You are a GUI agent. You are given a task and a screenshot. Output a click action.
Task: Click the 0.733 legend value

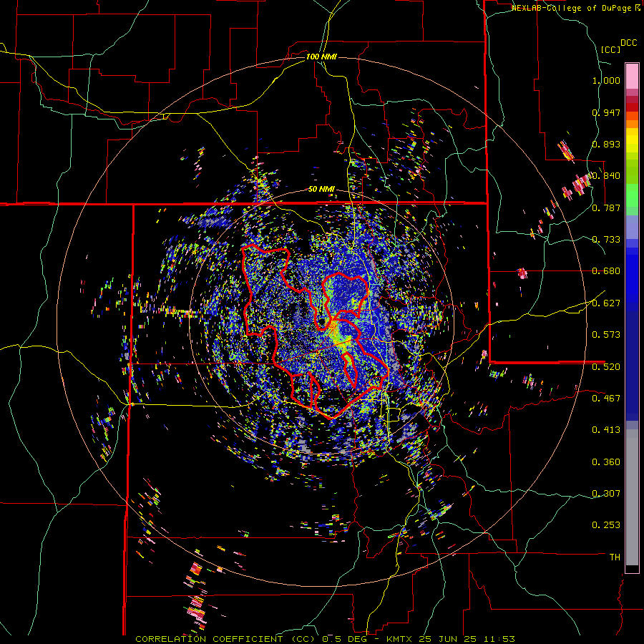tap(606, 240)
